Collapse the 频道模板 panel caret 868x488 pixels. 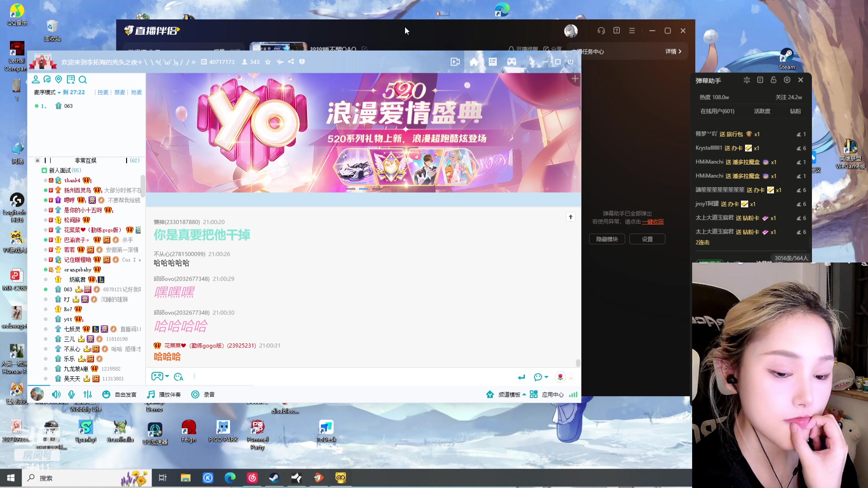524,394
